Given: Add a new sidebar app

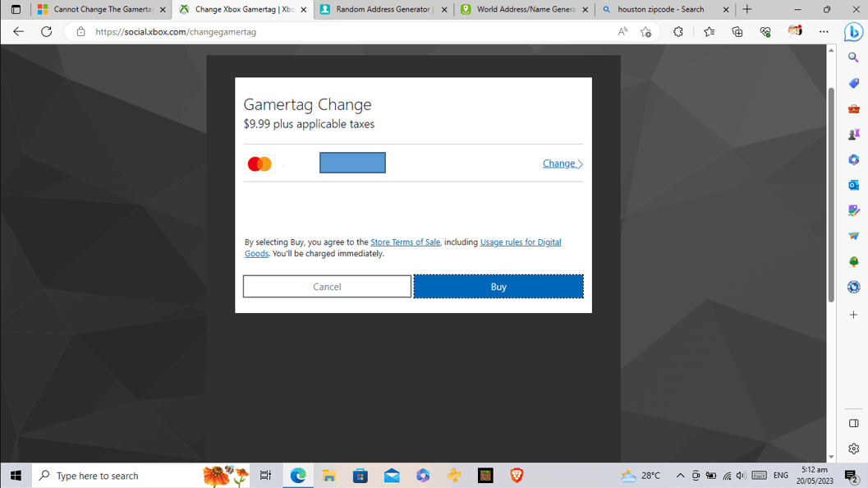Looking at the screenshot, I should click(853, 315).
